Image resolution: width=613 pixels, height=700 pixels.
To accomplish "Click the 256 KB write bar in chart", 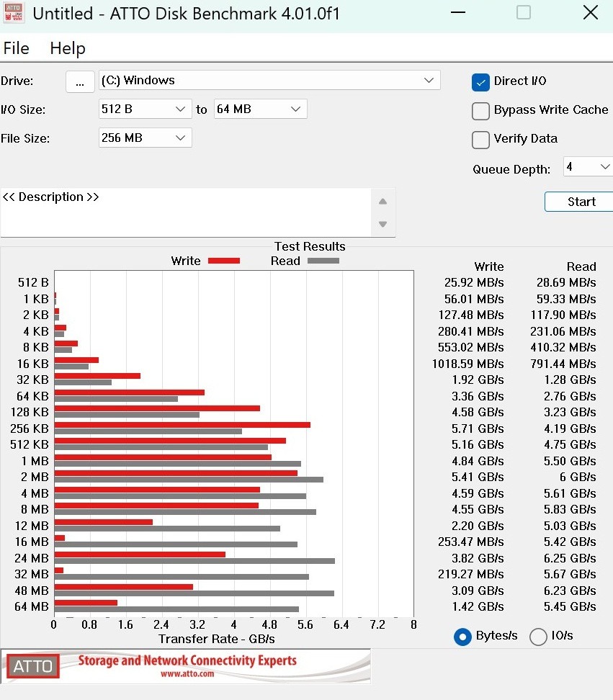I will pyautogui.click(x=182, y=425).
